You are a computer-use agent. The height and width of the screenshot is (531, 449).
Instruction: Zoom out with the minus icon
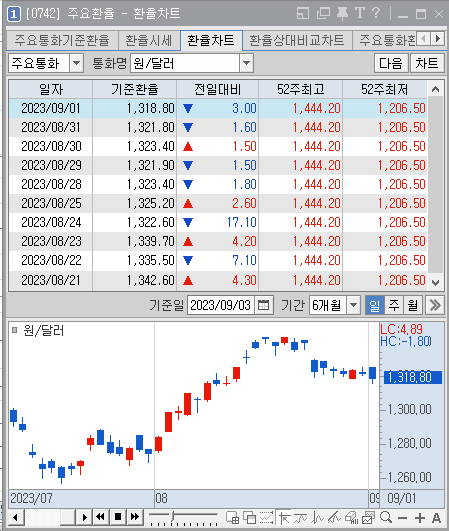(x=402, y=518)
